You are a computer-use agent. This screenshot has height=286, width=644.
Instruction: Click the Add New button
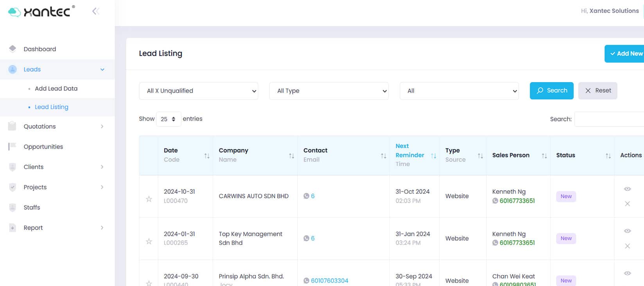[x=624, y=54]
